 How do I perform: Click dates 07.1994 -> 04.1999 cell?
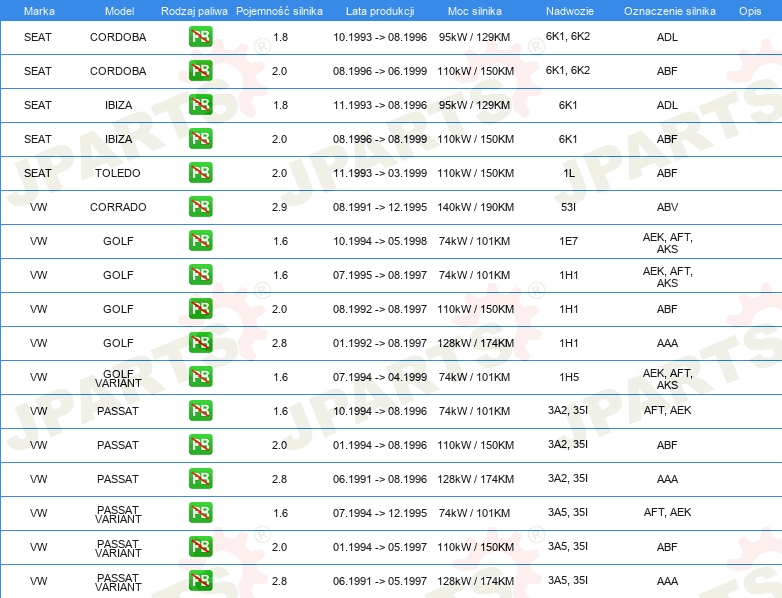click(x=380, y=377)
